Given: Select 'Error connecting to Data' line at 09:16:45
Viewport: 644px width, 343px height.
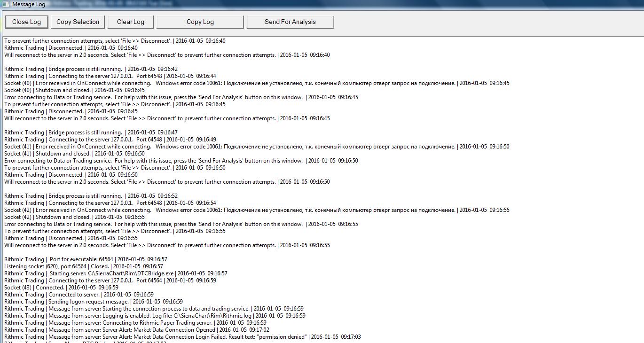Looking at the screenshot, I should click(181, 97).
